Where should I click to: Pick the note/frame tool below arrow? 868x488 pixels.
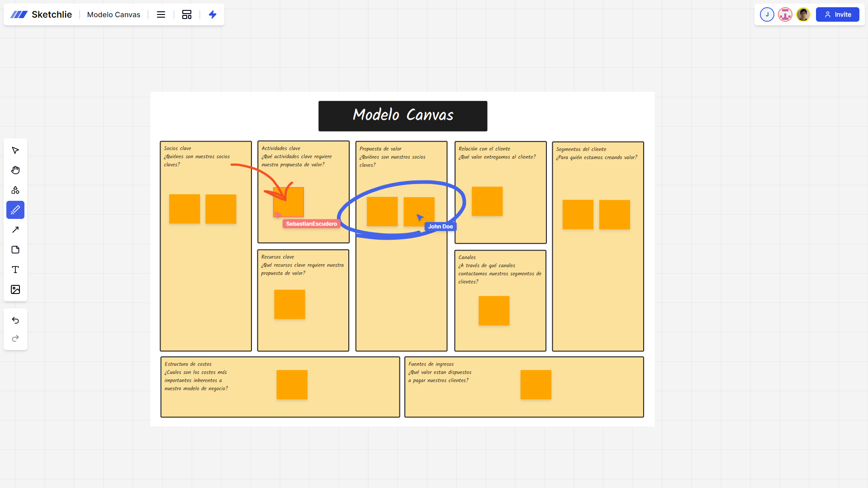point(15,250)
